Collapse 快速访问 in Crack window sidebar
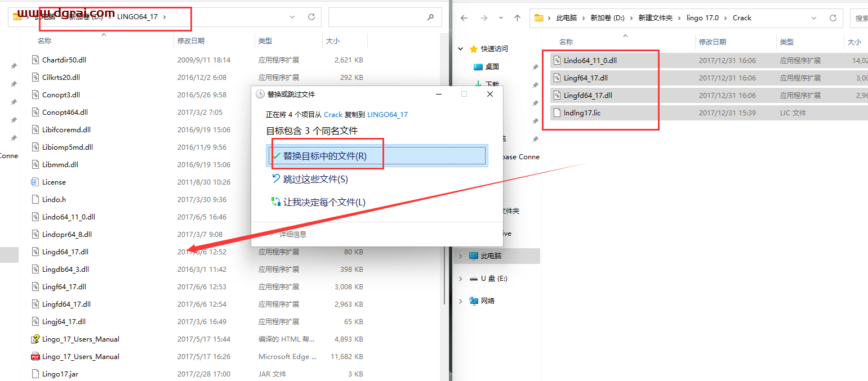The image size is (868, 381). coord(461,49)
